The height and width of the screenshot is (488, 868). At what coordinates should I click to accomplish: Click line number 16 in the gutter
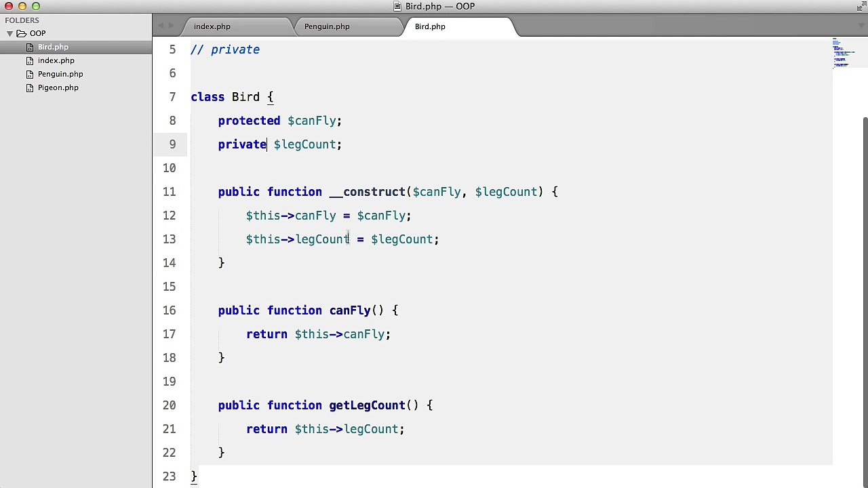coord(170,310)
